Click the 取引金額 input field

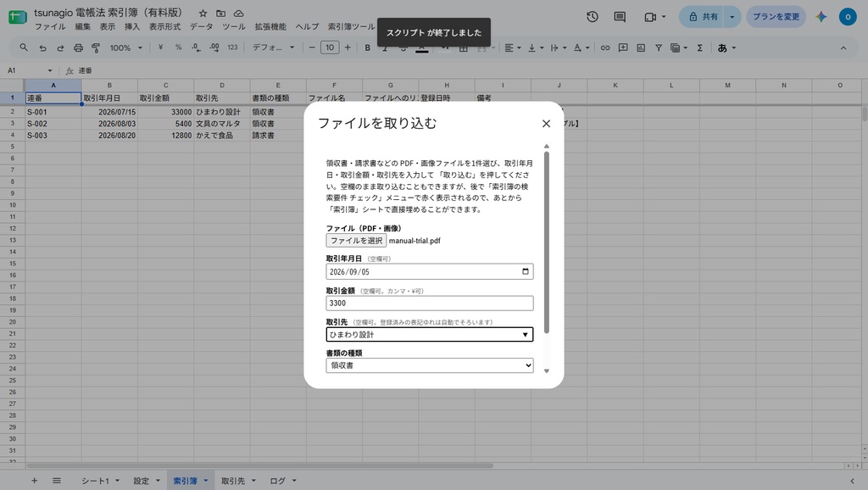click(430, 303)
